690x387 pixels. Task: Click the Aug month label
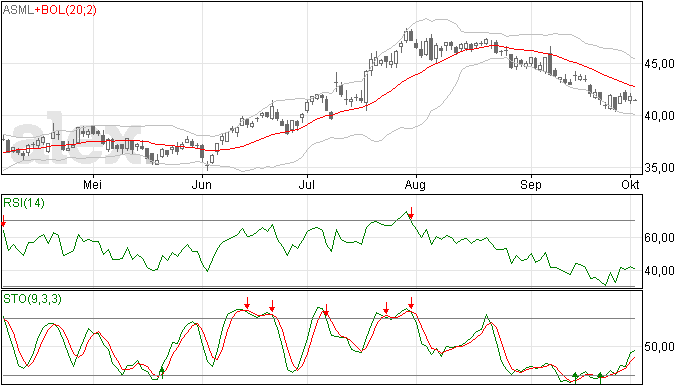[415, 185]
